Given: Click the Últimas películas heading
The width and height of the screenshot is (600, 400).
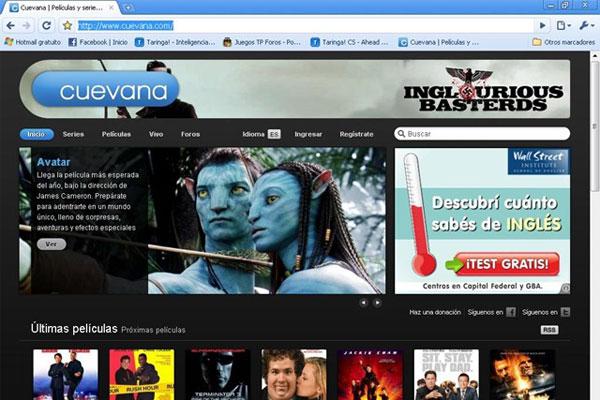Looking at the screenshot, I should [x=74, y=328].
